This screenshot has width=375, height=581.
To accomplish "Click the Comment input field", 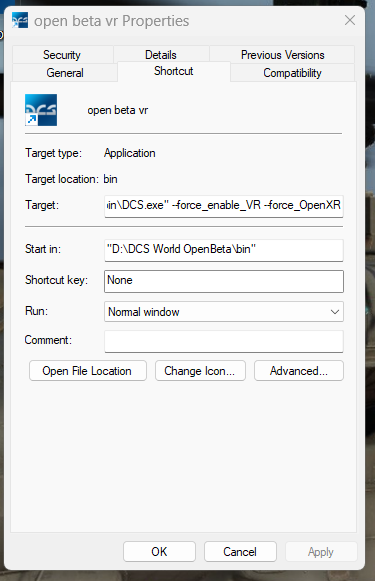I will click(x=224, y=341).
